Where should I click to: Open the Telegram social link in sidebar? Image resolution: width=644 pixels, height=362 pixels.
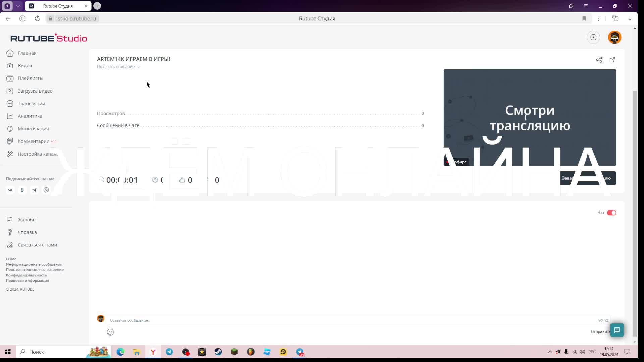(x=34, y=190)
